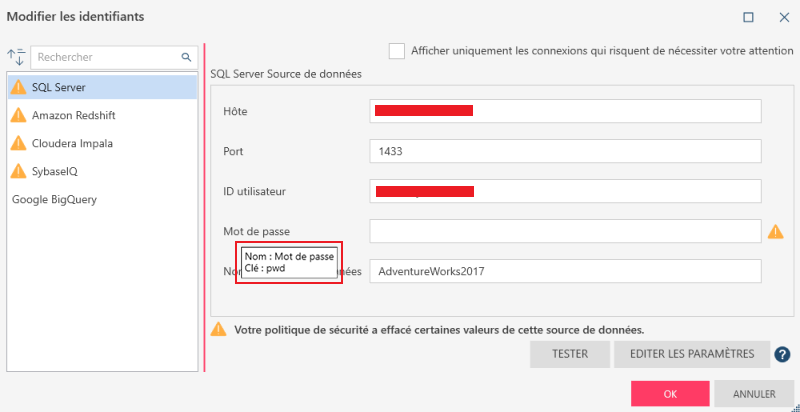The height and width of the screenshot is (412, 800).
Task: Click the Amazon Redshift warning icon
Action: 18,116
